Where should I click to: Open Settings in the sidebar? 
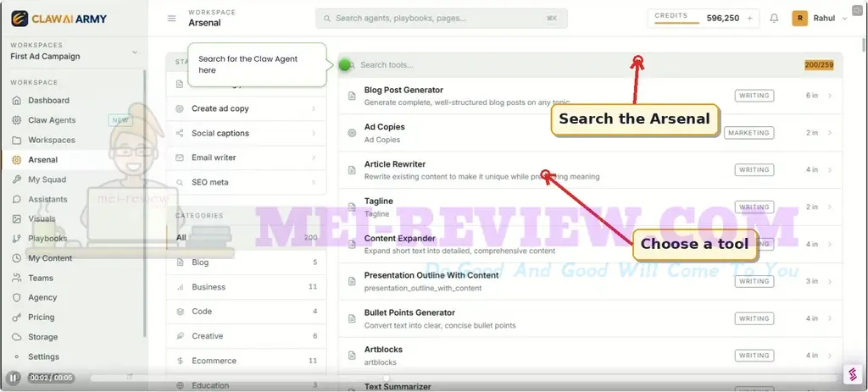[x=44, y=356]
